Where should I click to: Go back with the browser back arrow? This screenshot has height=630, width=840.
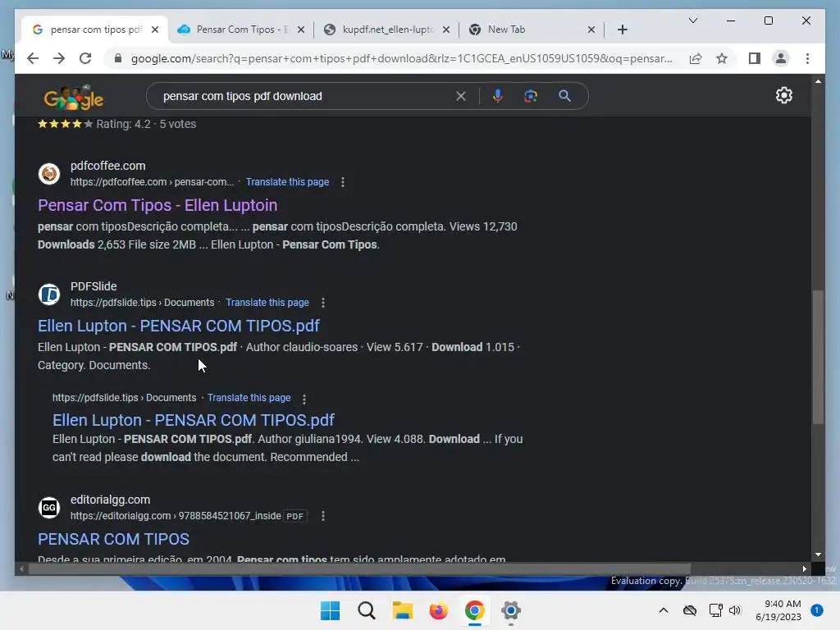33,58
